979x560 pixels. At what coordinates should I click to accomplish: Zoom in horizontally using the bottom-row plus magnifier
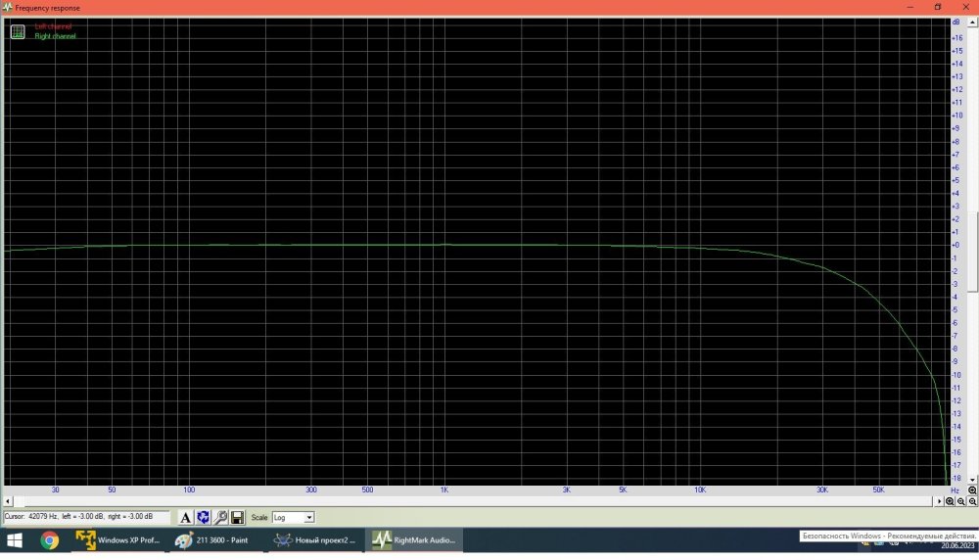950,501
